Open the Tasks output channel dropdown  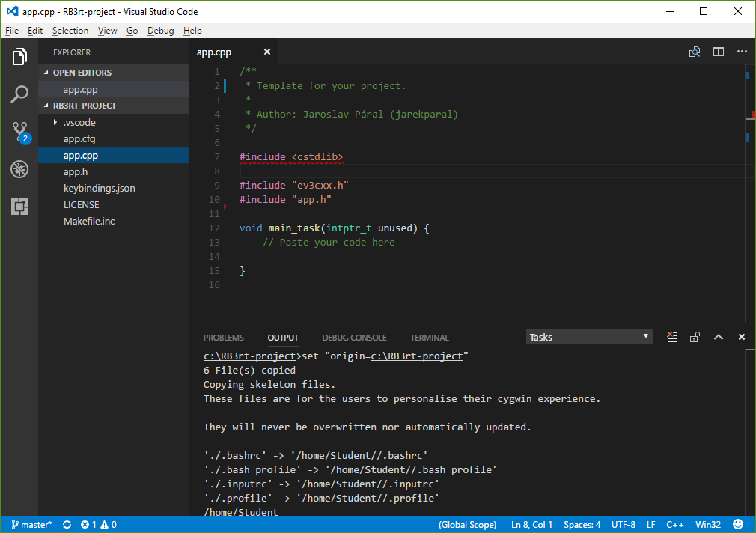(589, 337)
